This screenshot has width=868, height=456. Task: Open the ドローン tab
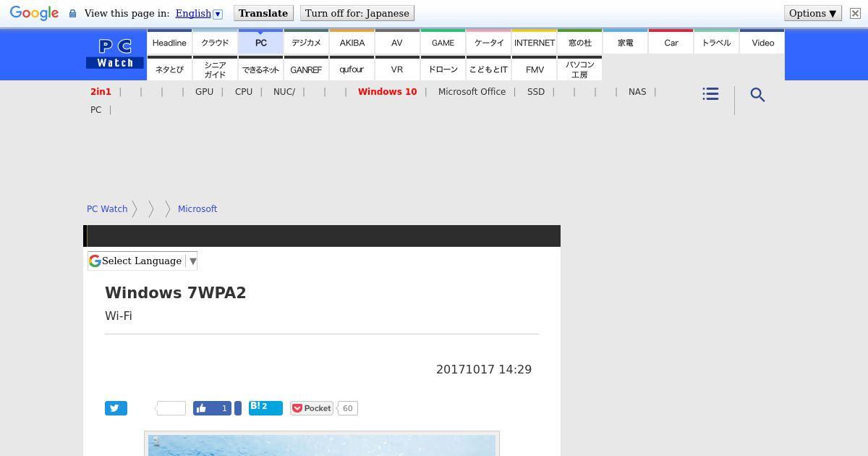pos(443,69)
